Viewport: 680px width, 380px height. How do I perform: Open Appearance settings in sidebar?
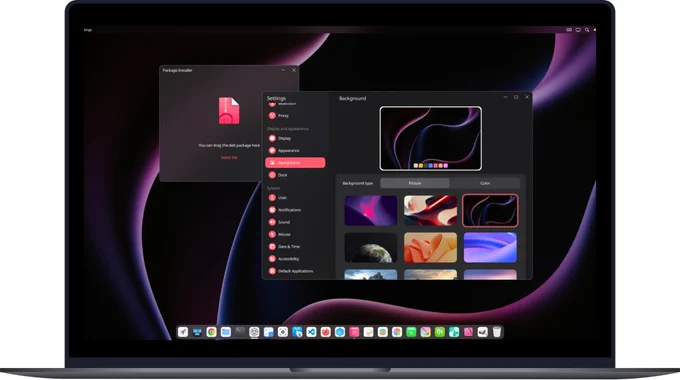295,151
